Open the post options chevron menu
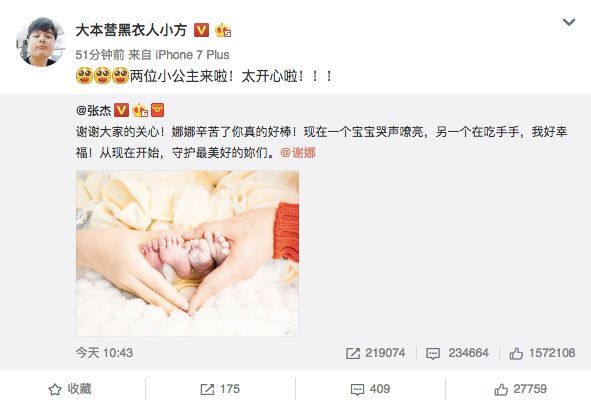 [x=568, y=23]
